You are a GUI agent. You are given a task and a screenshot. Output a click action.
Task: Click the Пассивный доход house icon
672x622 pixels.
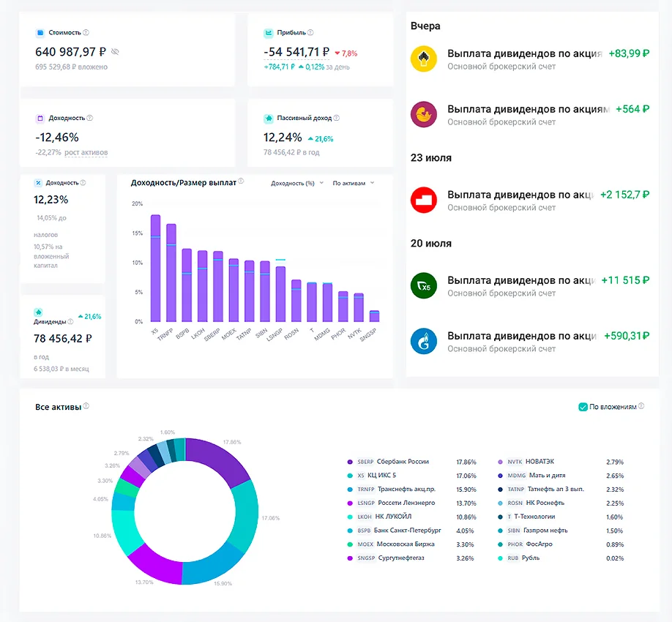[268, 119]
